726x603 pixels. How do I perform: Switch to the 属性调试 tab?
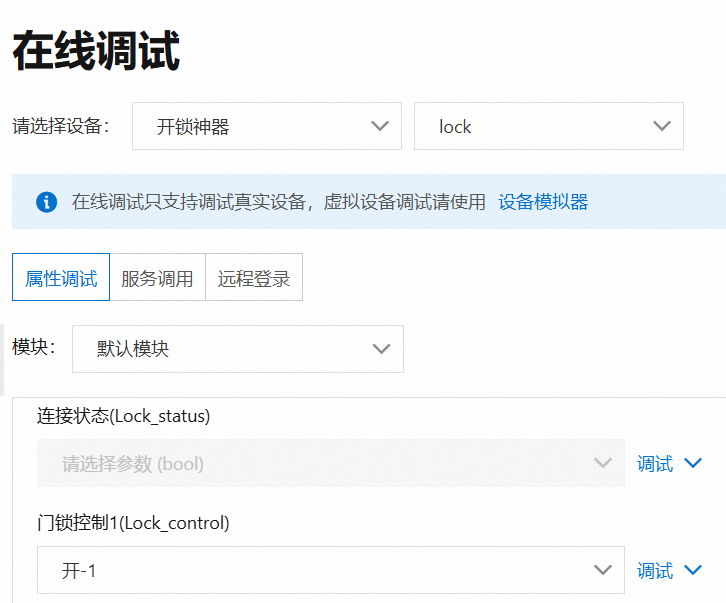tap(61, 278)
